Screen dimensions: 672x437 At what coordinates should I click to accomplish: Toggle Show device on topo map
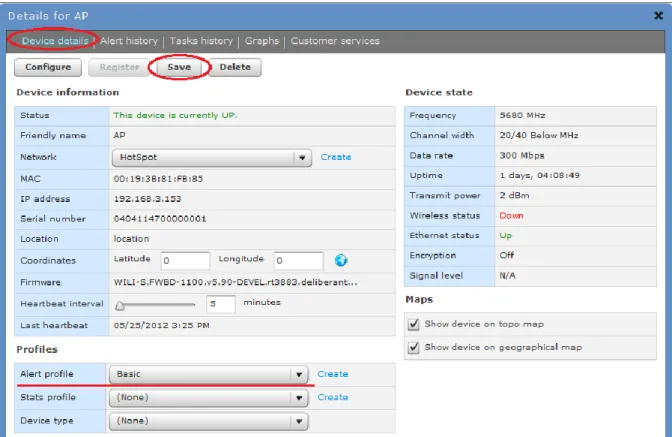click(414, 324)
